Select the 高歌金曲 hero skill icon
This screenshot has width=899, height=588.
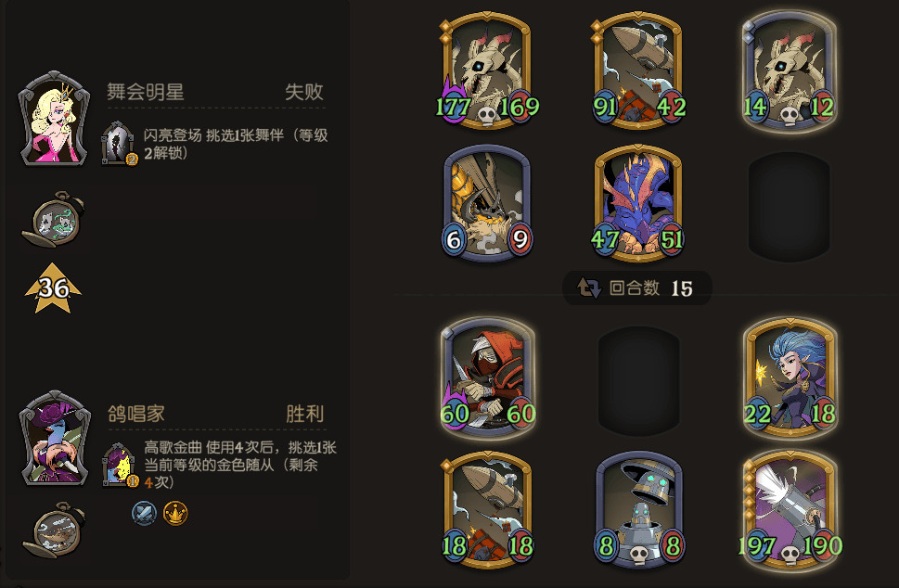click(120, 465)
